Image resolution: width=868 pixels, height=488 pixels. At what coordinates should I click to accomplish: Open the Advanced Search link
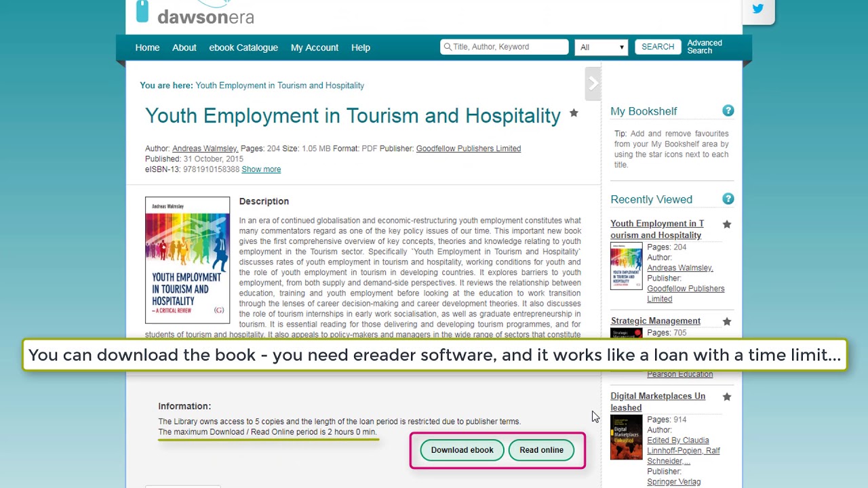coord(705,47)
